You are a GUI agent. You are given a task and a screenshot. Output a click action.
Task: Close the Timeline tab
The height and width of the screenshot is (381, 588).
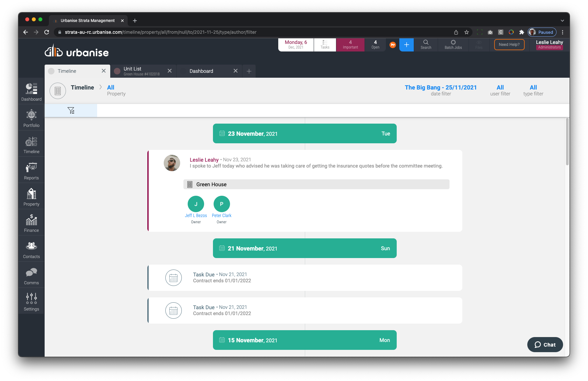[104, 71]
